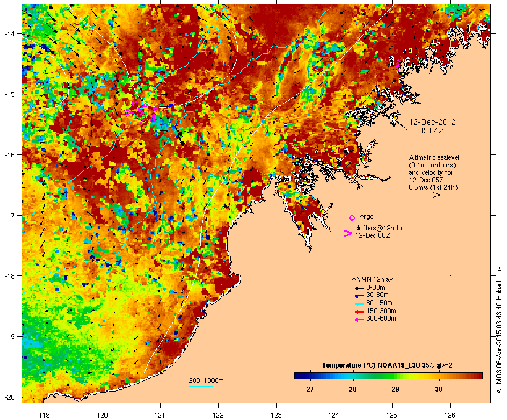507x420 pixels.
Task: Click the 'ANMN 12h av.' legend heading
Action: click(x=373, y=279)
